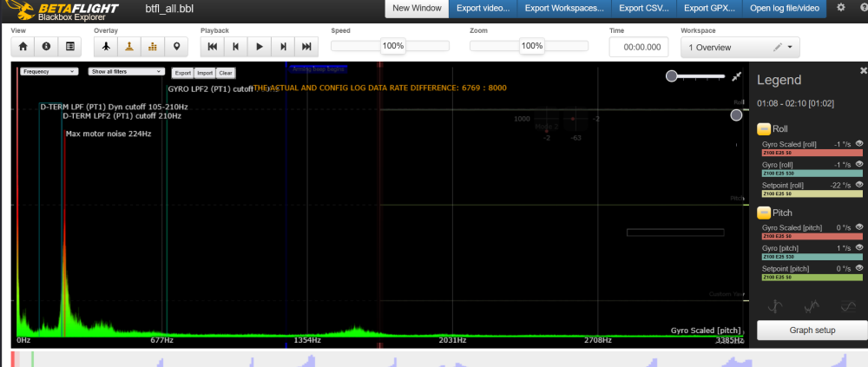Open the 1 Overview workspace dropdown
868x367 pixels.
(740, 47)
